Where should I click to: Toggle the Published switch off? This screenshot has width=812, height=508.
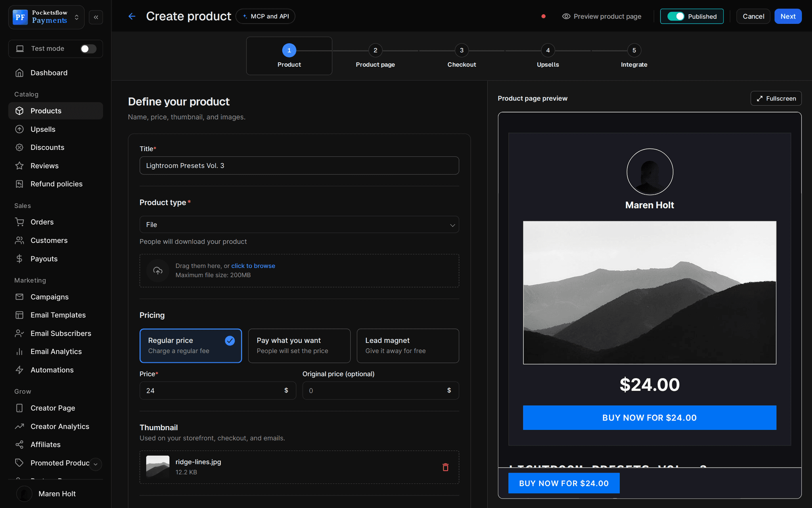(x=676, y=16)
